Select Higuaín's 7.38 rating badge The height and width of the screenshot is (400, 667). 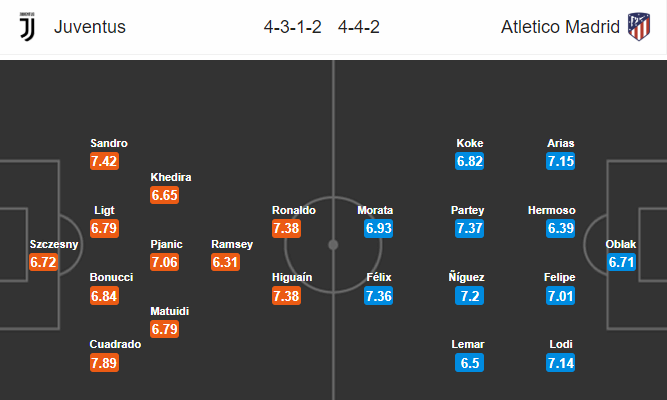[286, 295]
